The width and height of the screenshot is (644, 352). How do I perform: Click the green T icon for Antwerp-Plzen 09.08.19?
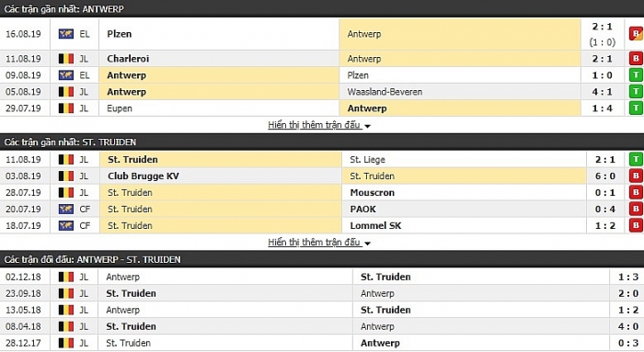pyautogui.click(x=636, y=75)
